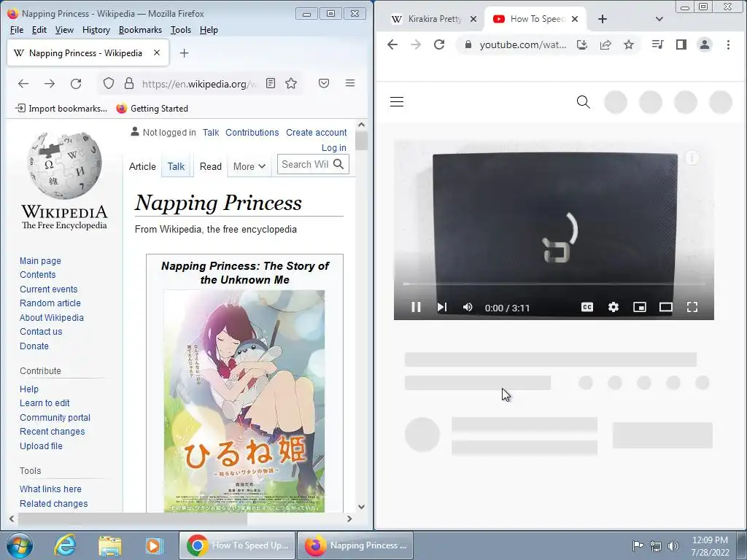Bookmark YouTube page with Chrome star
The image size is (747, 560).
pyautogui.click(x=629, y=44)
